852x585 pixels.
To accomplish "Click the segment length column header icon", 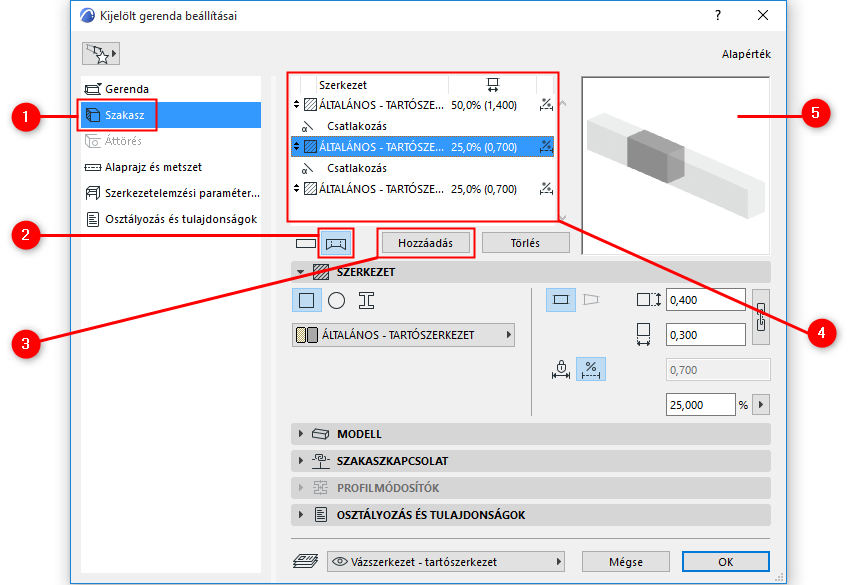I will coord(492,85).
